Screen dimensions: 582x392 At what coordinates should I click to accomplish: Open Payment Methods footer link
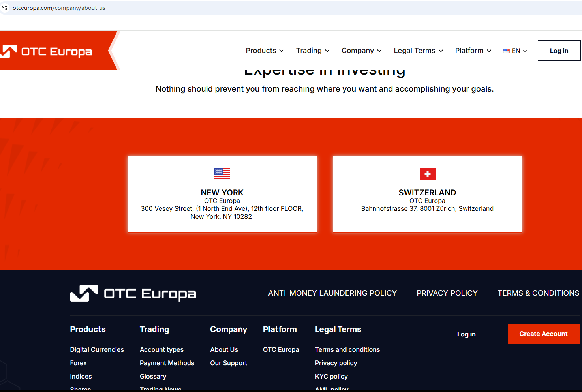point(167,363)
